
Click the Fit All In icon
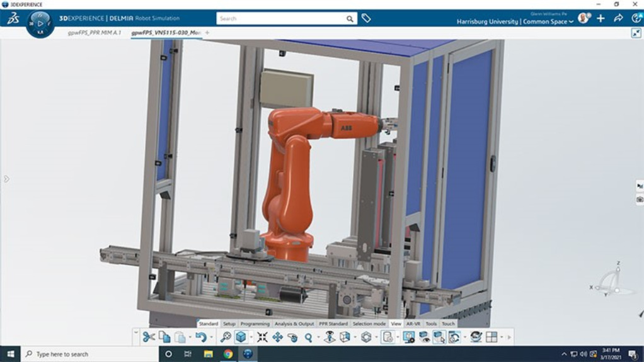262,337
